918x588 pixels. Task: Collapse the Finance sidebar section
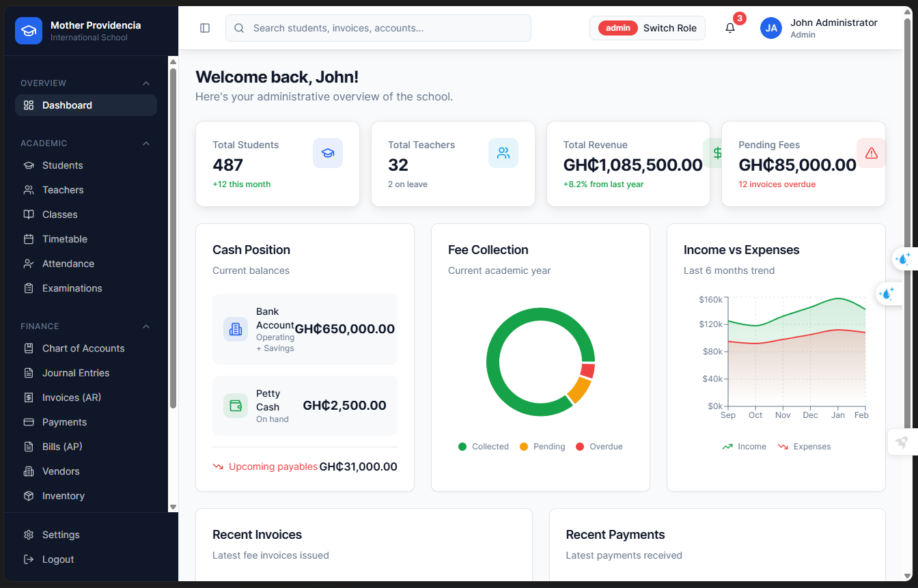(x=146, y=326)
